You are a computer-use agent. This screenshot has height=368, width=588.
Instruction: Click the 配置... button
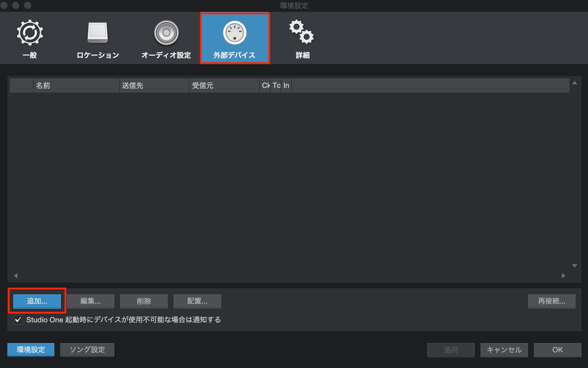[x=197, y=301]
